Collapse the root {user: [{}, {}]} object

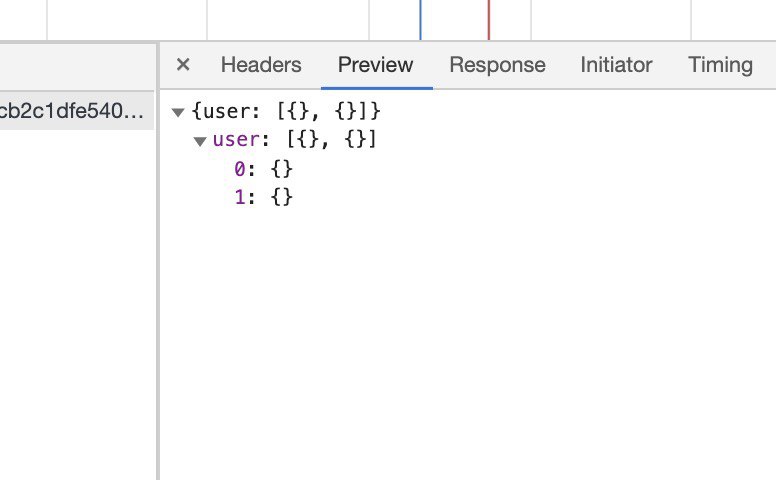pyautogui.click(x=178, y=112)
